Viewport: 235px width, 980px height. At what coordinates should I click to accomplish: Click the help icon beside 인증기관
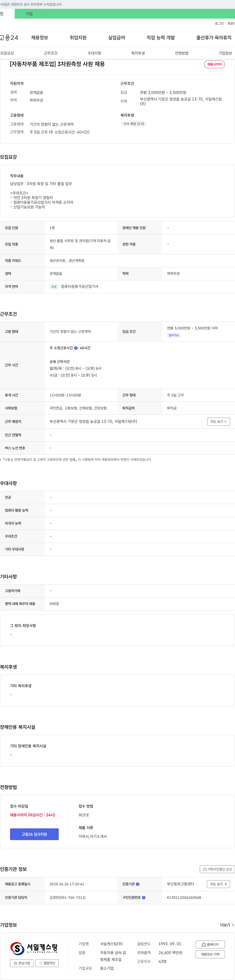(x=138, y=884)
